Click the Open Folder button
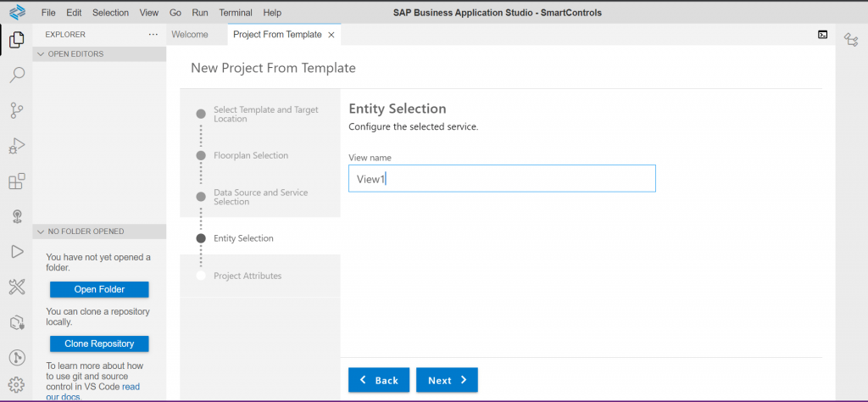The image size is (868, 402). [99, 289]
